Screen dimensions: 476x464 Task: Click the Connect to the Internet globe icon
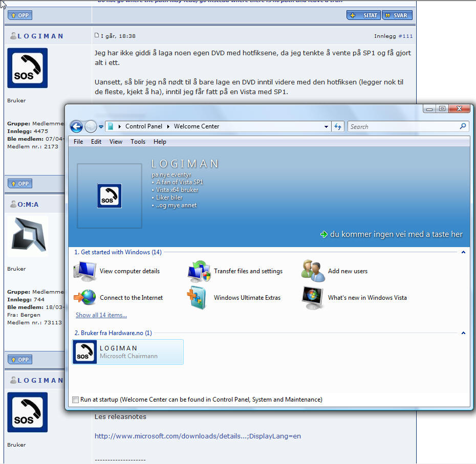click(x=85, y=297)
